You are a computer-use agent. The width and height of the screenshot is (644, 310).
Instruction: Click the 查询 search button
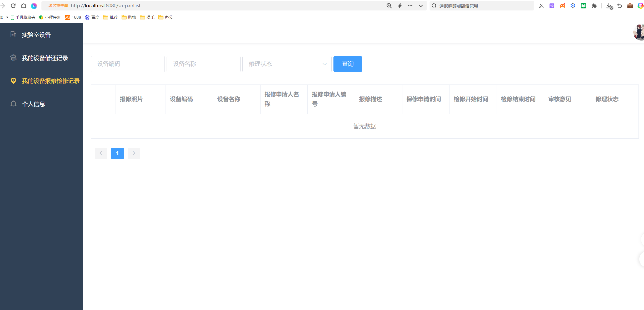(x=347, y=64)
